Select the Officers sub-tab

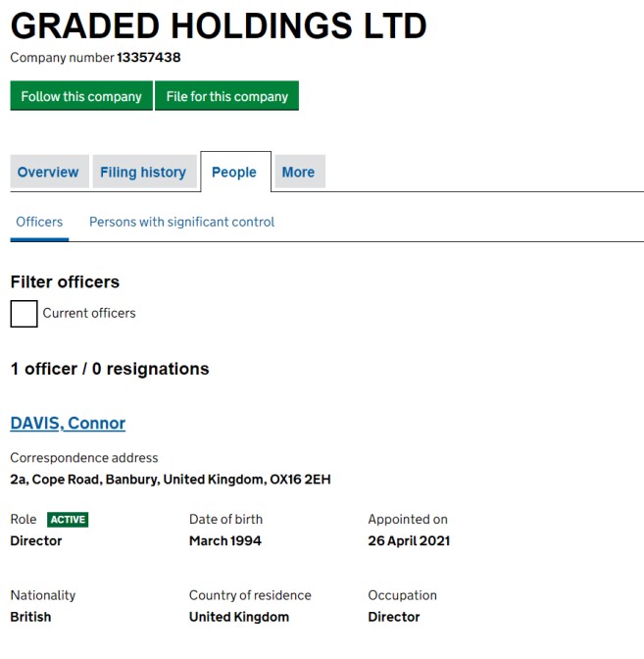39,222
